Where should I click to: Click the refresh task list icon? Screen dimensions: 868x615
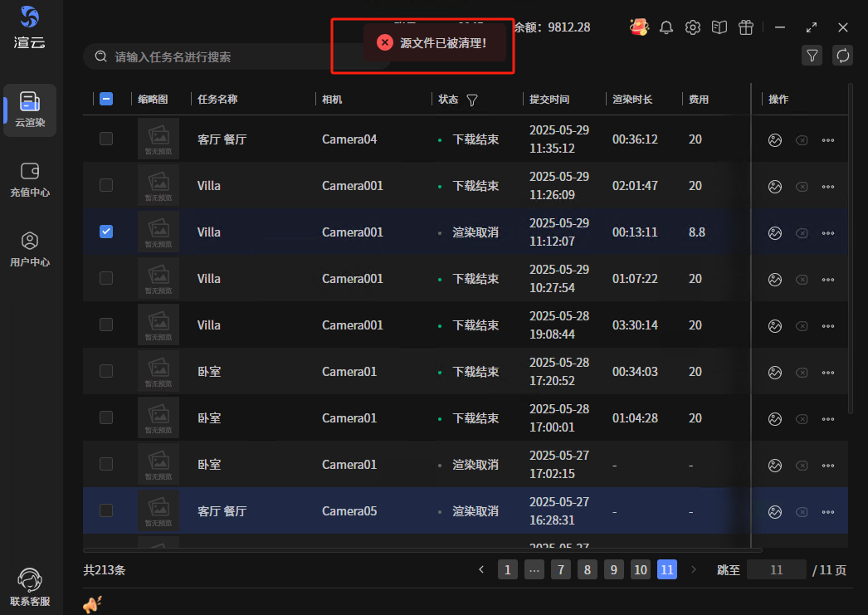click(x=842, y=56)
